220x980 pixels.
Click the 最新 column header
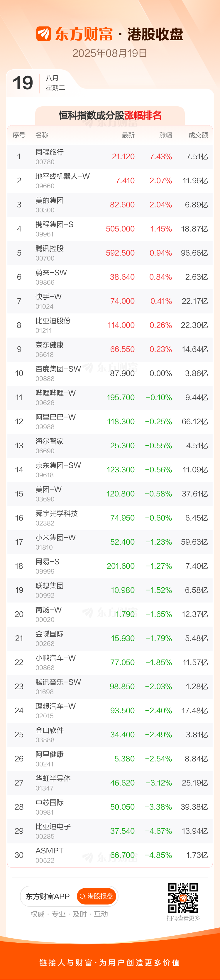tap(128, 135)
